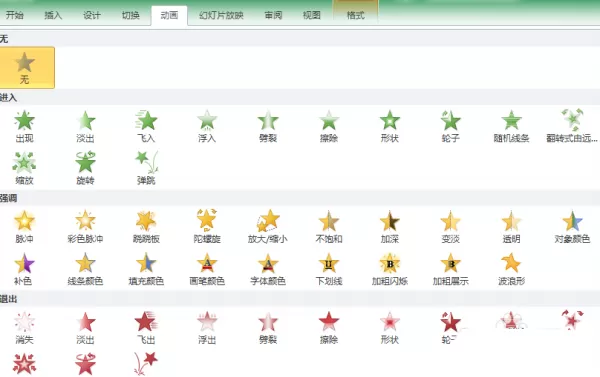Pick the red 劈裂 exit effect
The width and height of the screenshot is (600, 377).
coord(268,328)
